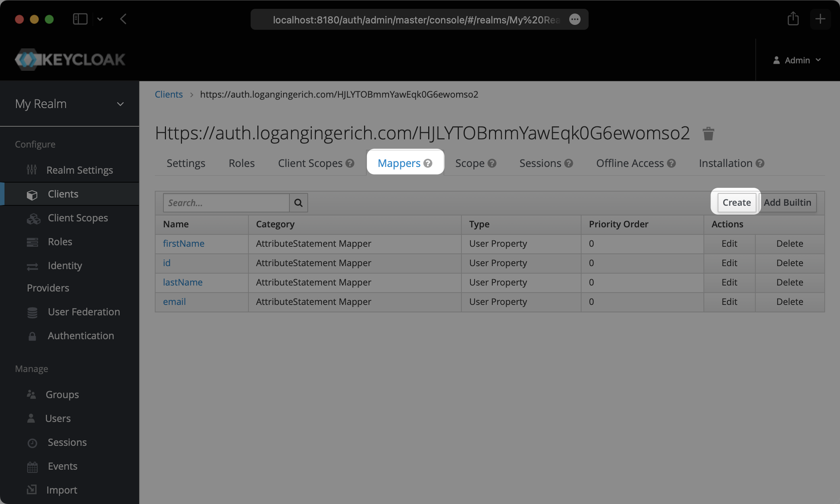Screen dimensions: 840x504
Task: Open the firstName mapper link
Action: point(183,244)
